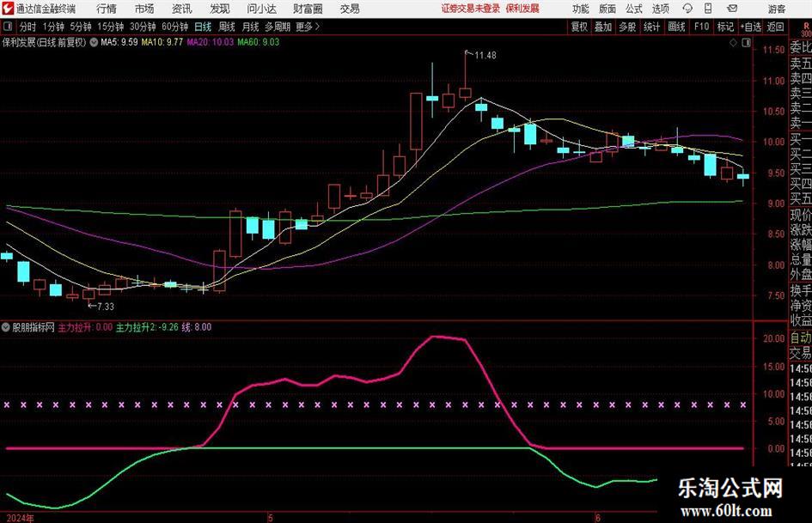Switch to the 30分钟 period tab
The width and height of the screenshot is (812, 523).
143,27
